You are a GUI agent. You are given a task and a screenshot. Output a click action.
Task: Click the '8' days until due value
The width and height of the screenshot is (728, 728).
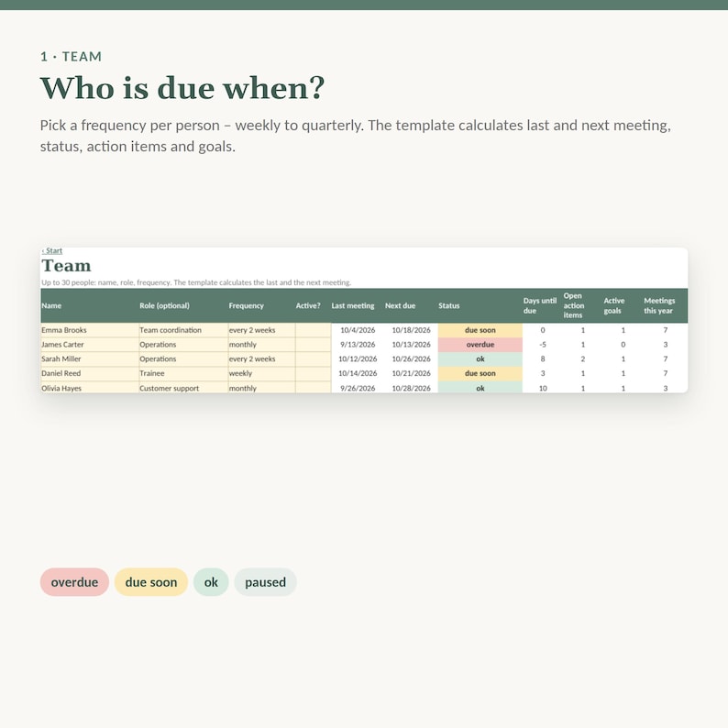(x=542, y=358)
